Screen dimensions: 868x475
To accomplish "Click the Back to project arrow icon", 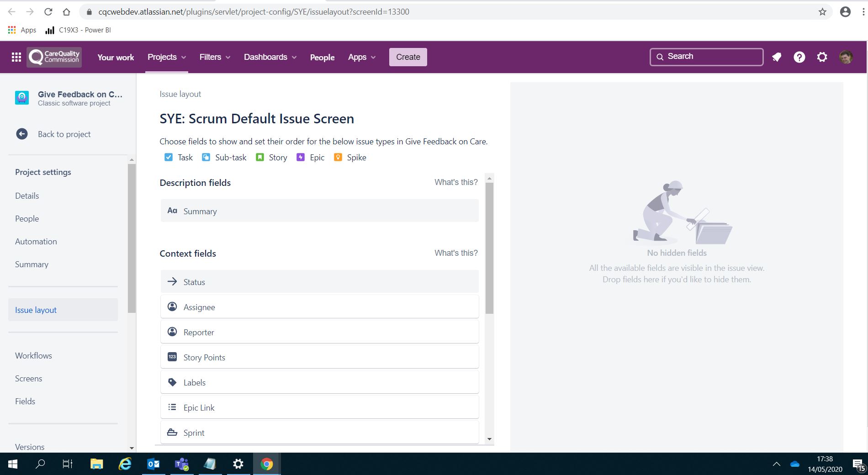I will [22, 134].
